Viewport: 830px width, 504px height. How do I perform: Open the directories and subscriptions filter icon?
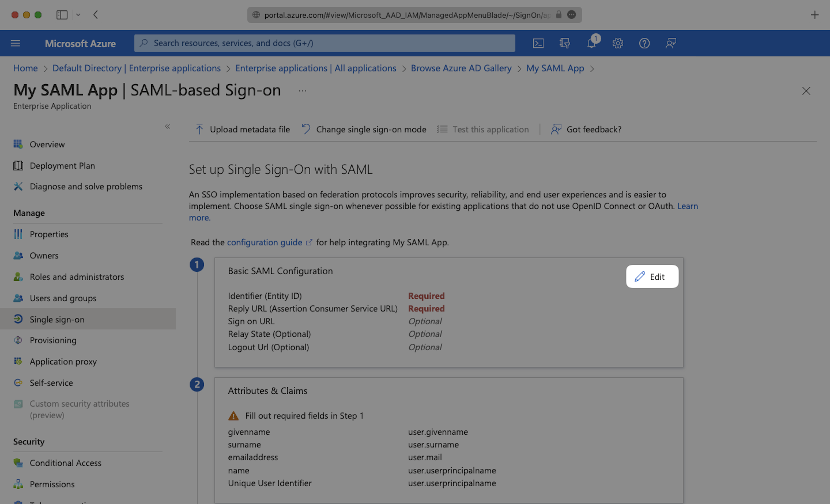pos(565,43)
